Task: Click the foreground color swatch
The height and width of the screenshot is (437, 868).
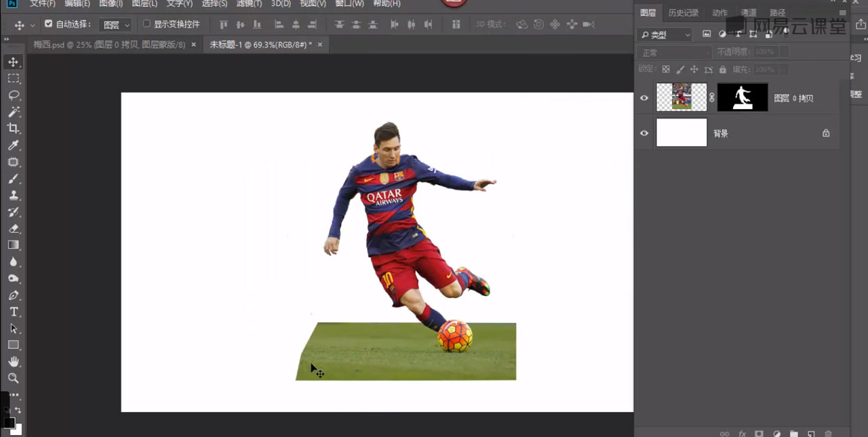Action: pos(9,423)
